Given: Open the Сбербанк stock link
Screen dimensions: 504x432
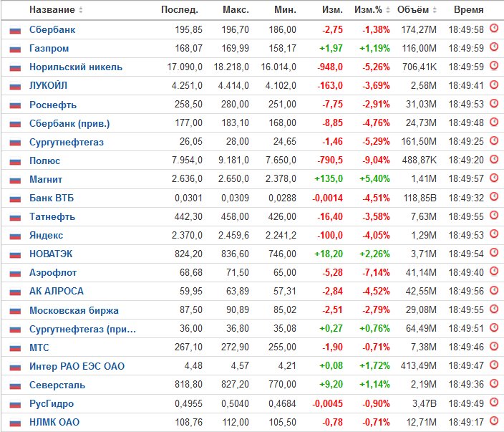Looking at the screenshot, I should [x=52, y=30].
